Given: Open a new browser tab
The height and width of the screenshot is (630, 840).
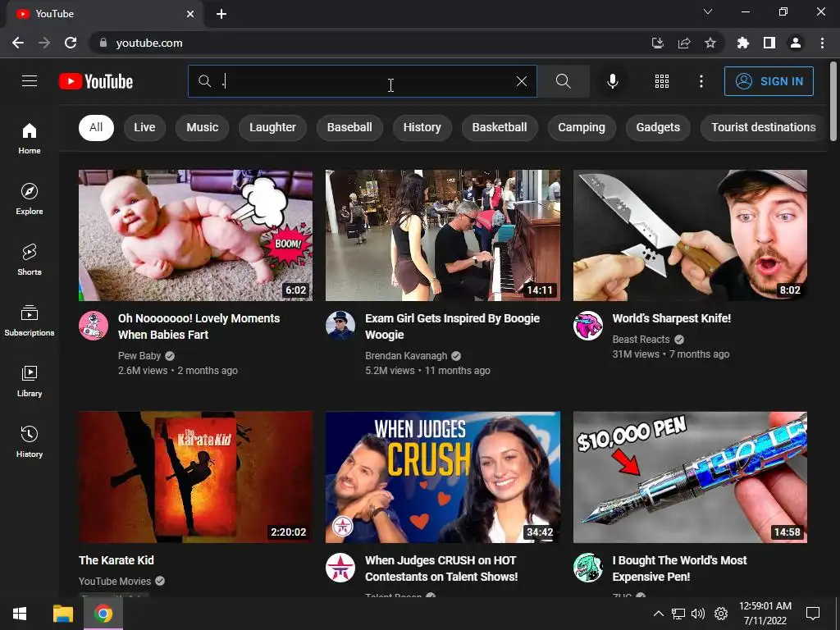Looking at the screenshot, I should pos(221,14).
